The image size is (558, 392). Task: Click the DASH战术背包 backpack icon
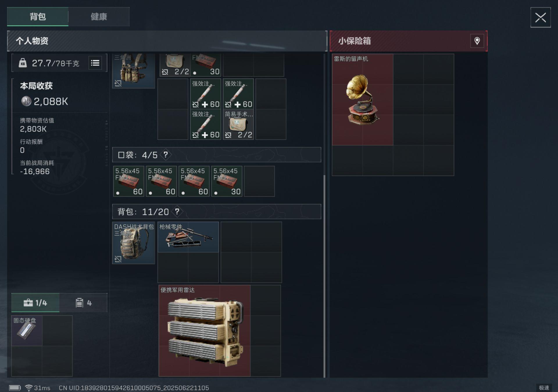133,243
